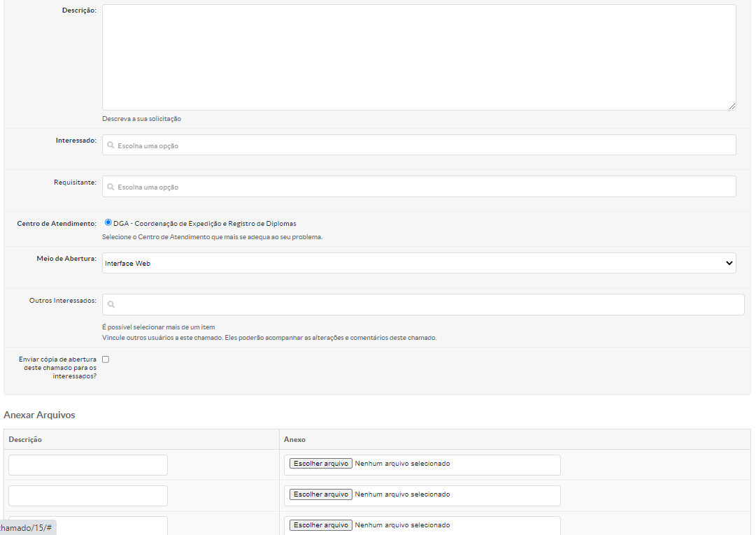Click the third Escolher arquivo button
The image size is (756, 535).
(x=321, y=525)
